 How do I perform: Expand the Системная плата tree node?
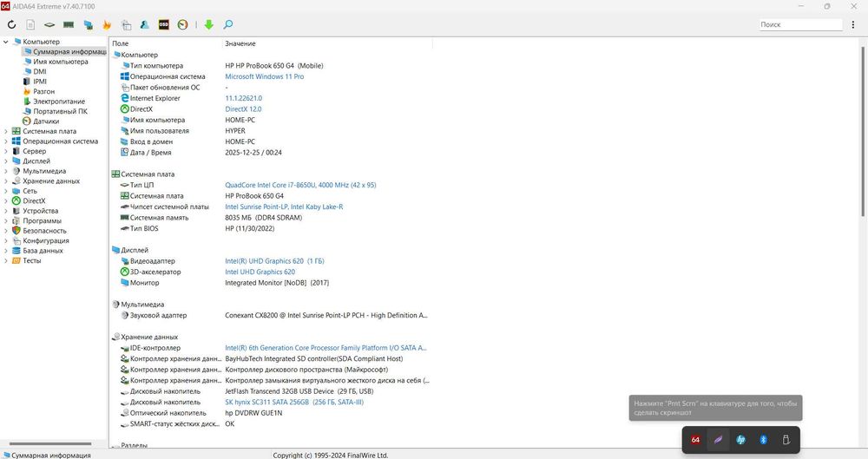pos(5,131)
